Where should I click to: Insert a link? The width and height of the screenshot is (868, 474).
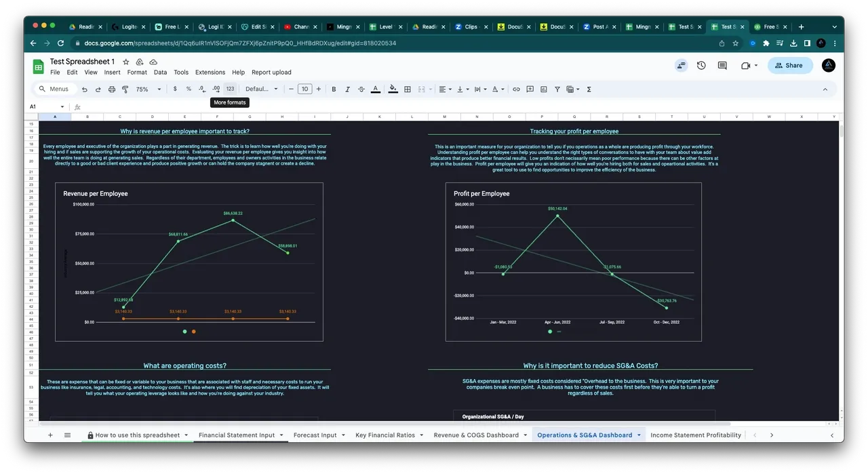point(516,89)
